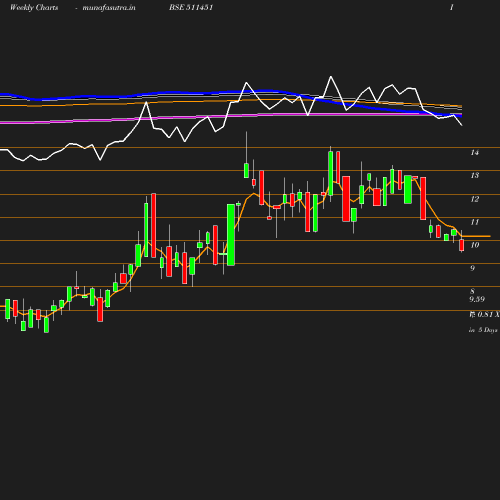Click price axis label 13
This screenshot has height=500, width=500.
pos(475,175)
